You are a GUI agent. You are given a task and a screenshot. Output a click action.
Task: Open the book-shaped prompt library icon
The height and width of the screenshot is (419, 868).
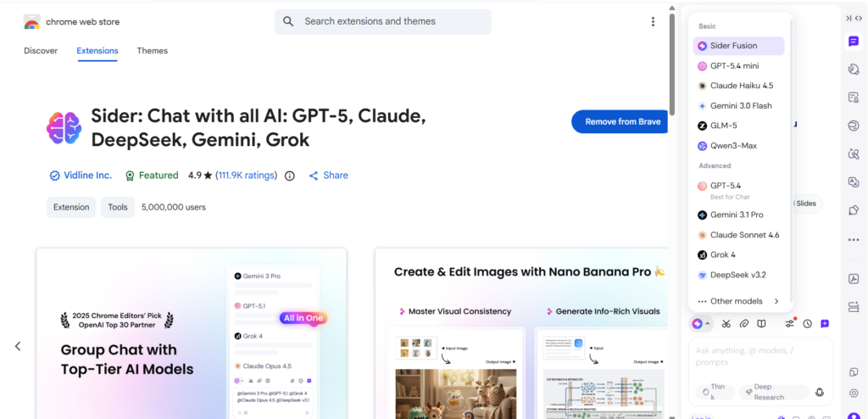(762, 323)
